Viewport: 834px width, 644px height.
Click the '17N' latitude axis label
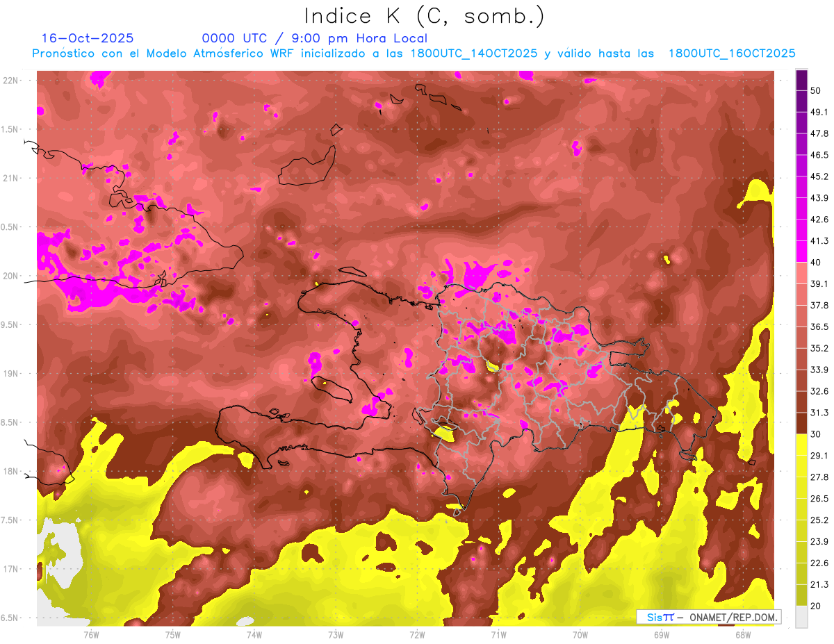pyautogui.click(x=10, y=569)
